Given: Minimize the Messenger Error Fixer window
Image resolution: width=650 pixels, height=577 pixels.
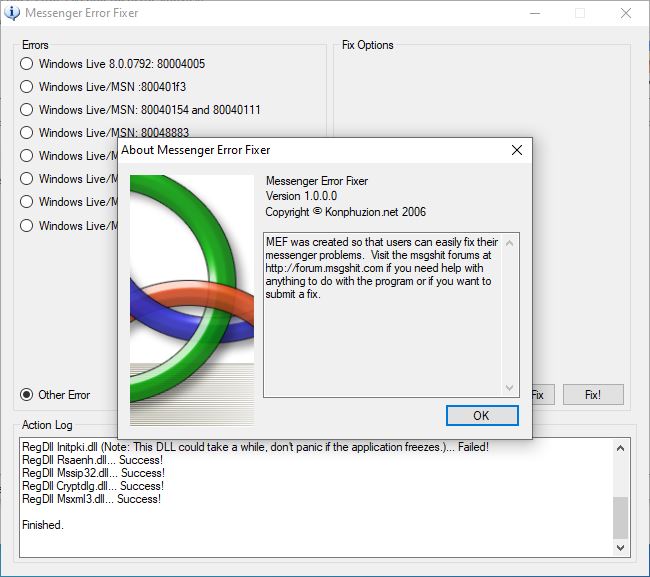Looking at the screenshot, I should click(535, 13).
